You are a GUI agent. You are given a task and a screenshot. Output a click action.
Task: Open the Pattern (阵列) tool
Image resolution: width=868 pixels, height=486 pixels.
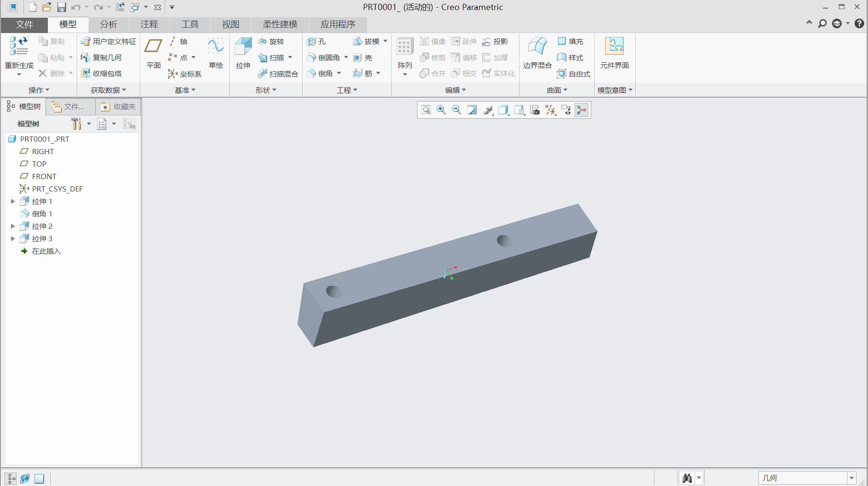coord(405,47)
